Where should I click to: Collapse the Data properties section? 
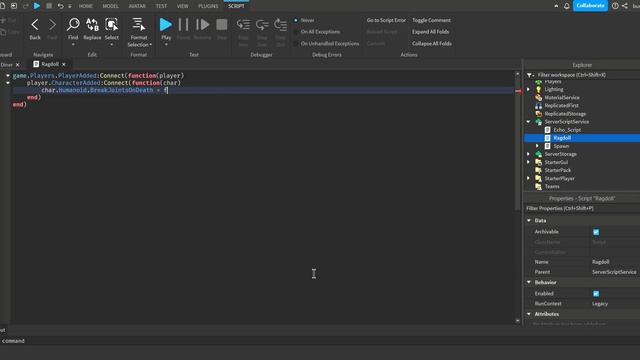pos(529,220)
